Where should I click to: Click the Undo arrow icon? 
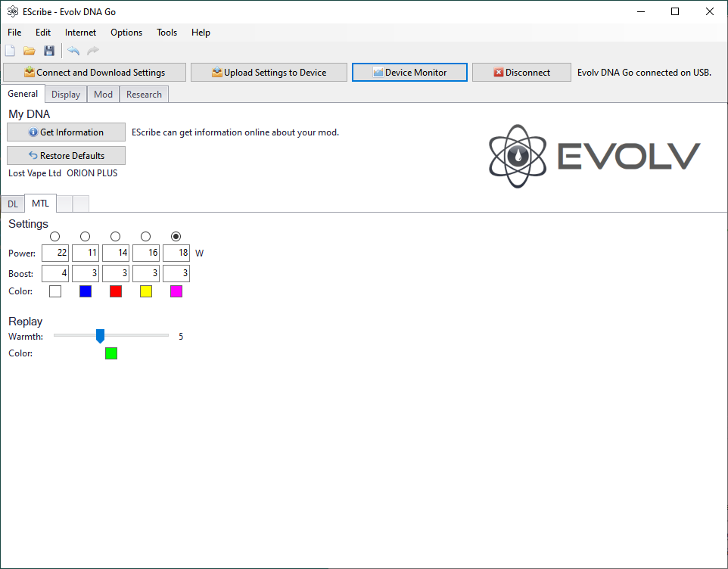coord(73,51)
